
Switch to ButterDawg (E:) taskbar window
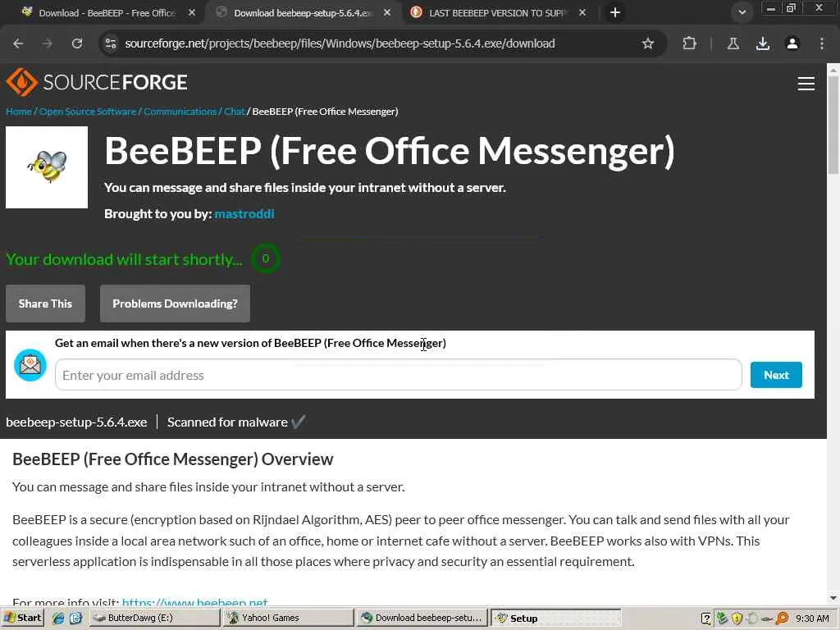click(153, 618)
